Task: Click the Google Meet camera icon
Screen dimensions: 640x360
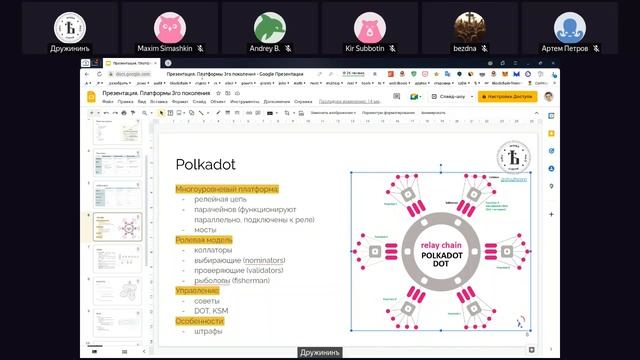Action: pyautogui.click(x=414, y=97)
